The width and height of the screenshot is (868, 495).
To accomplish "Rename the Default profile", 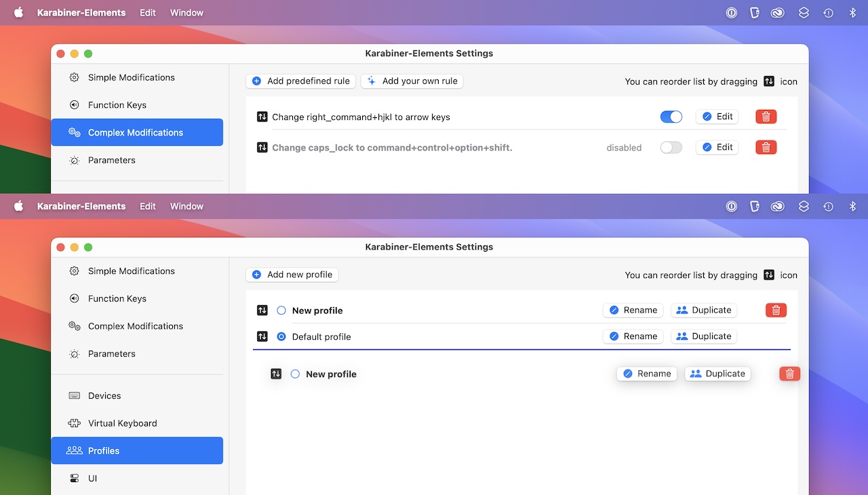I will [633, 336].
